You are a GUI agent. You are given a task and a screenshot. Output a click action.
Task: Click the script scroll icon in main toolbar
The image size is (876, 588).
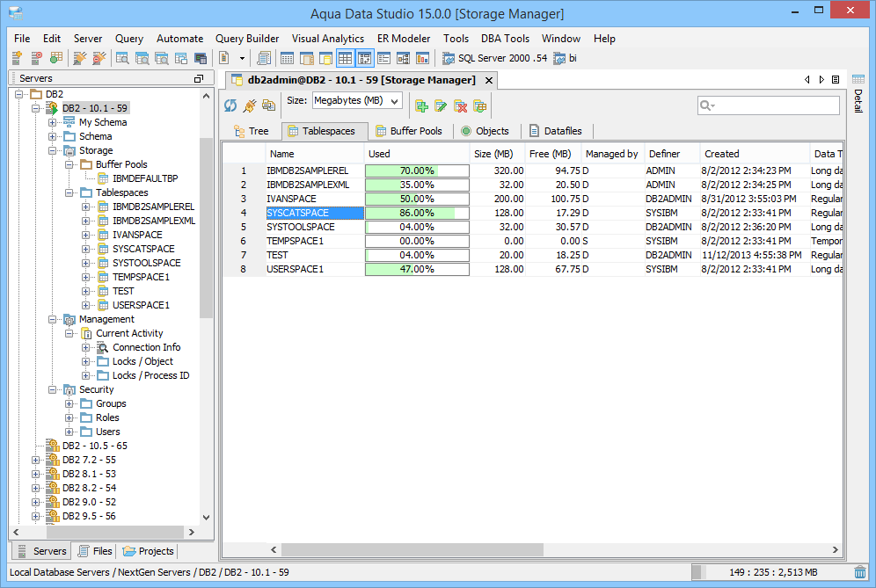264,57
